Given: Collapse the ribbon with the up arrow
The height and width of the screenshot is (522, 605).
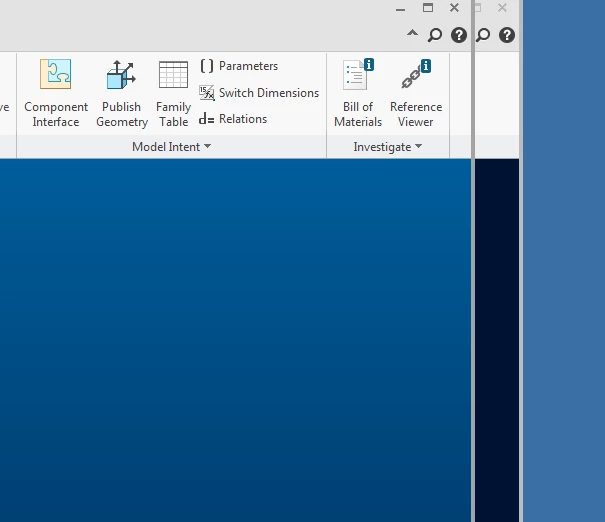Looking at the screenshot, I should [x=412, y=34].
